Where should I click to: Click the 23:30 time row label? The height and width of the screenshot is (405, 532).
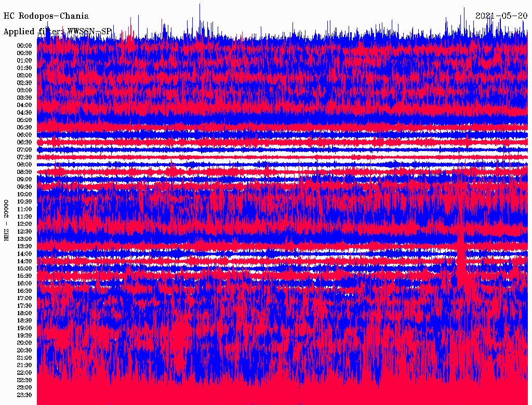pyautogui.click(x=24, y=395)
